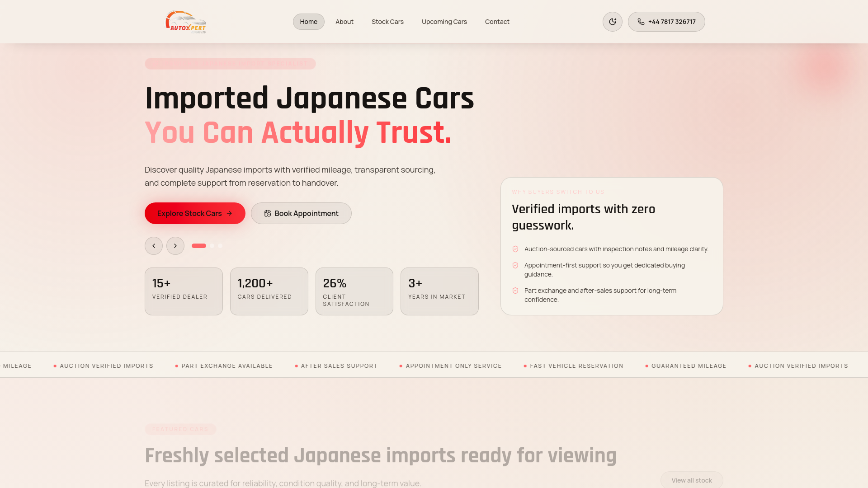Click the FEATURED CARS badge
The height and width of the screenshot is (488, 868).
pos(180,429)
